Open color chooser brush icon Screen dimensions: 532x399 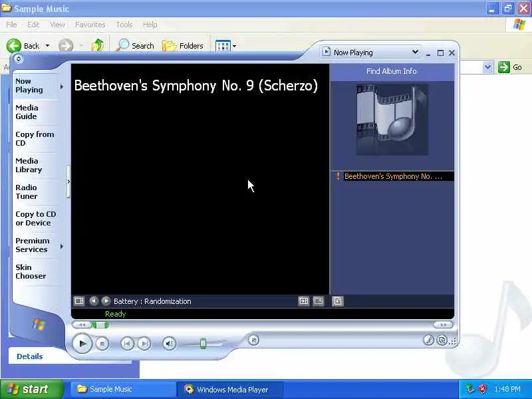point(428,340)
